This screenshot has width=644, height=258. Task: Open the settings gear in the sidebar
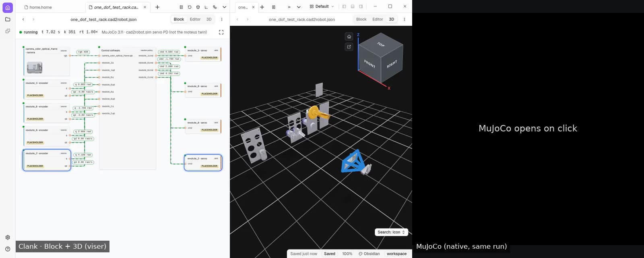click(x=8, y=237)
